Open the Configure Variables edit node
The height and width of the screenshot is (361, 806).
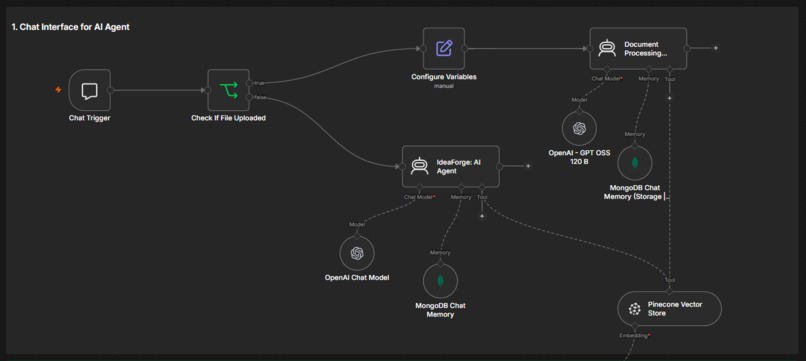point(444,48)
